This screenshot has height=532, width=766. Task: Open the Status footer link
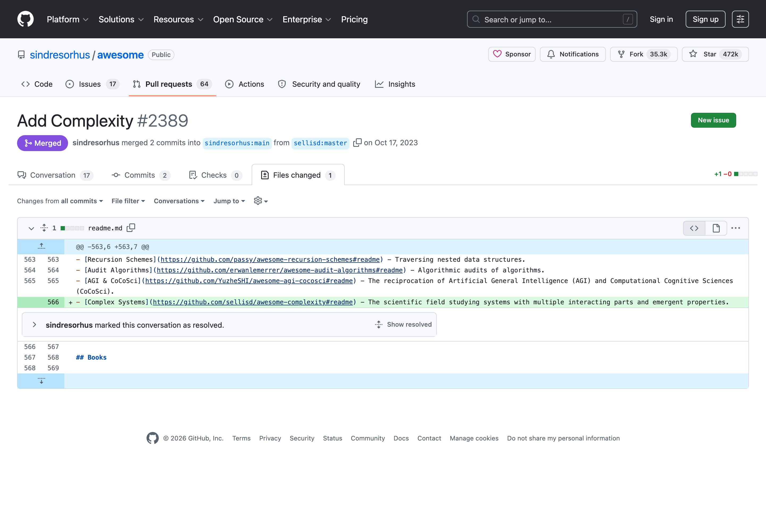click(x=332, y=438)
